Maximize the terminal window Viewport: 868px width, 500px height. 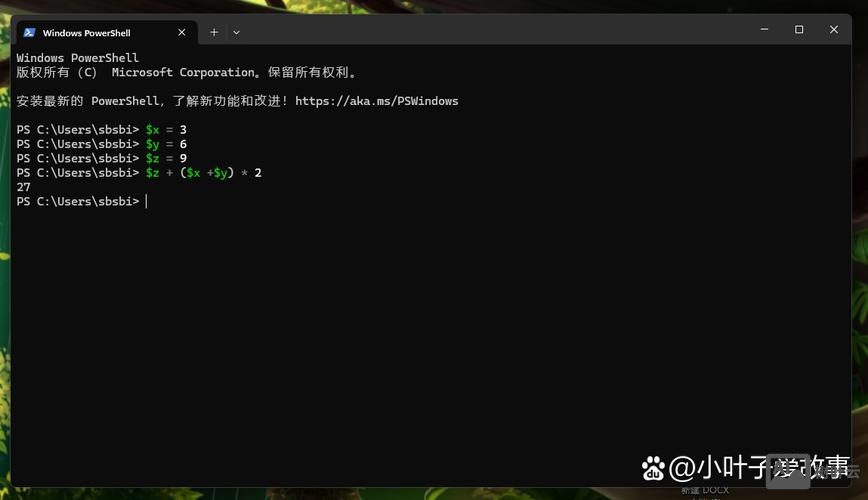click(799, 30)
